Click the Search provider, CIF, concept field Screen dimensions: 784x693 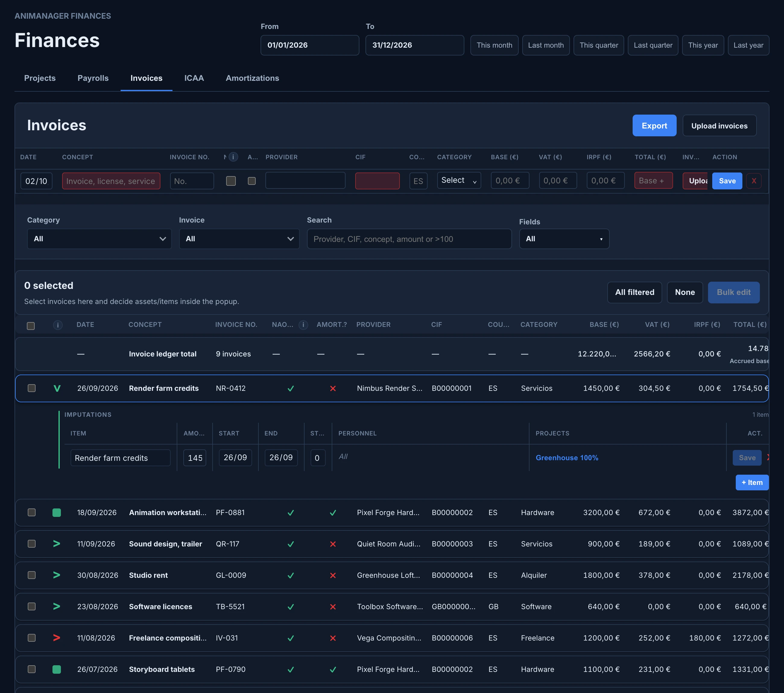(409, 239)
